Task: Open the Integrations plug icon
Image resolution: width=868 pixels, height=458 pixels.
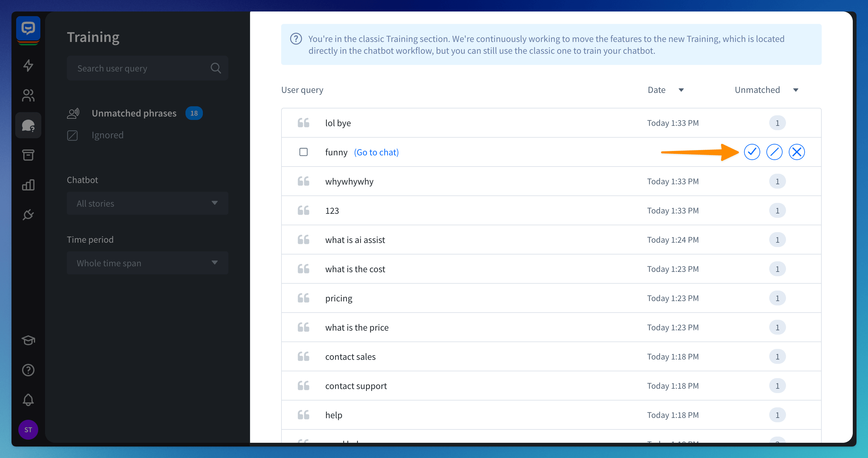Action: click(28, 215)
